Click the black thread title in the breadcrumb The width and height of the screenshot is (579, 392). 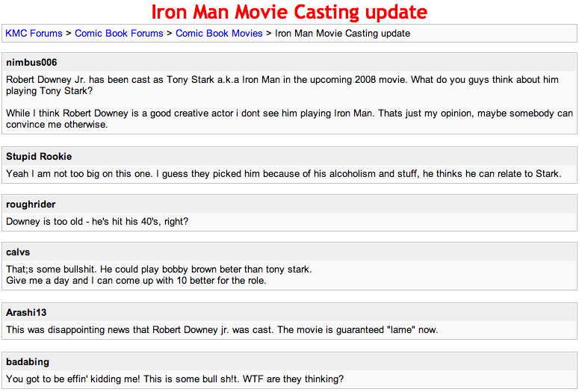tap(342, 34)
